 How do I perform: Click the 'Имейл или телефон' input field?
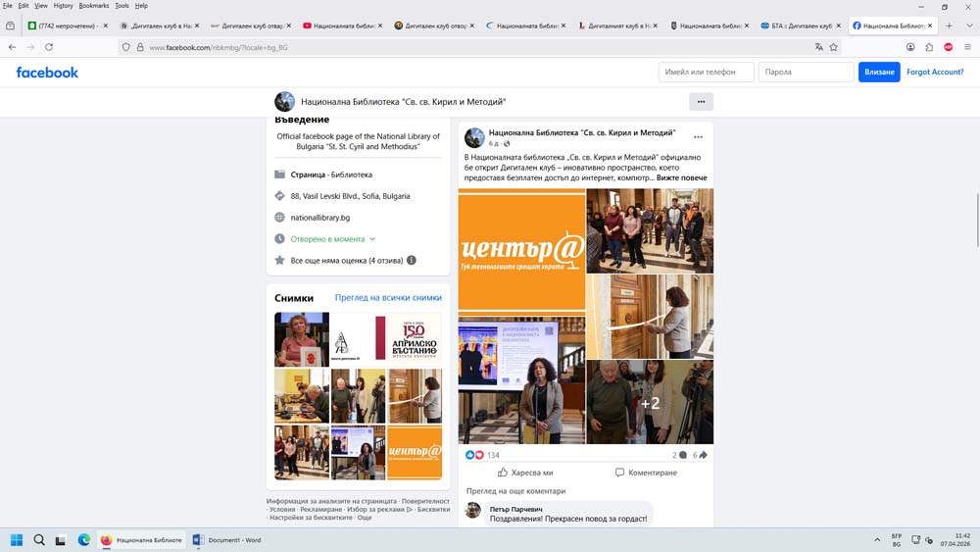(706, 72)
